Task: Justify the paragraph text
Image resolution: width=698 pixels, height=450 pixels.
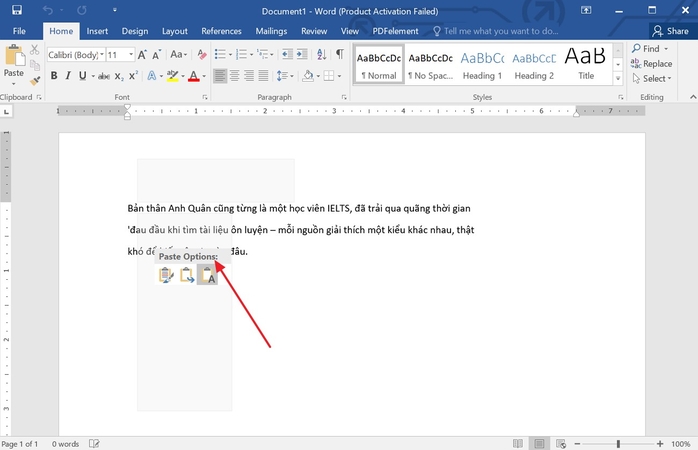Action: (x=264, y=76)
